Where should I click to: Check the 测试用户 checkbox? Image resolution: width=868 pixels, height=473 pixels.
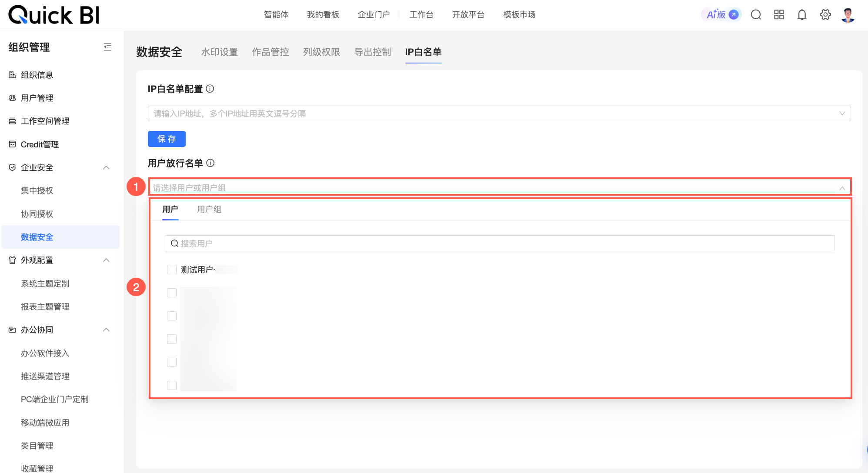click(172, 270)
